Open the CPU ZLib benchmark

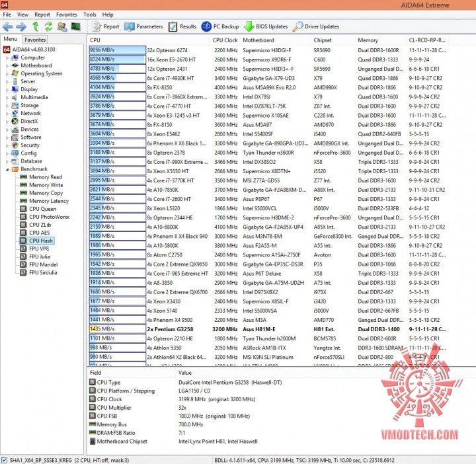40,225
